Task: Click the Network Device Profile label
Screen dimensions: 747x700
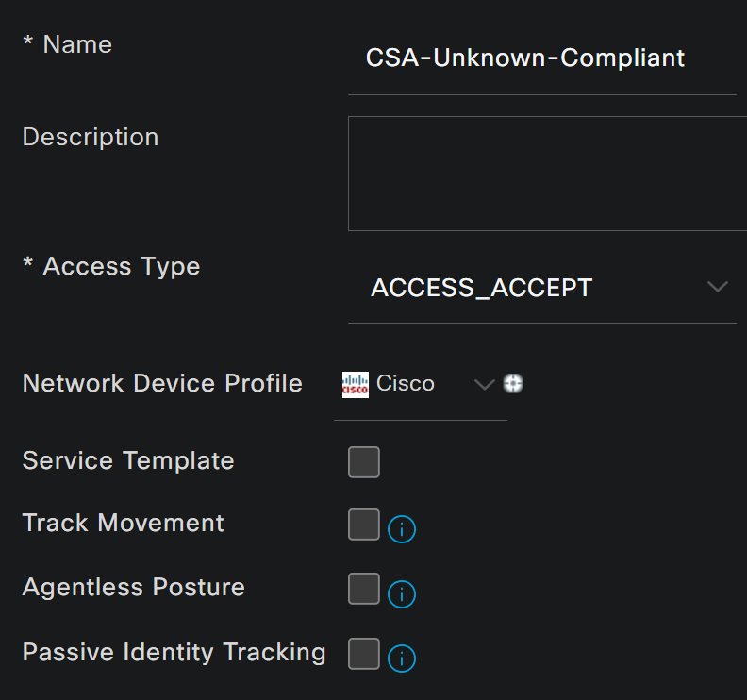Action: pyautogui.click(x=162, y=383)
